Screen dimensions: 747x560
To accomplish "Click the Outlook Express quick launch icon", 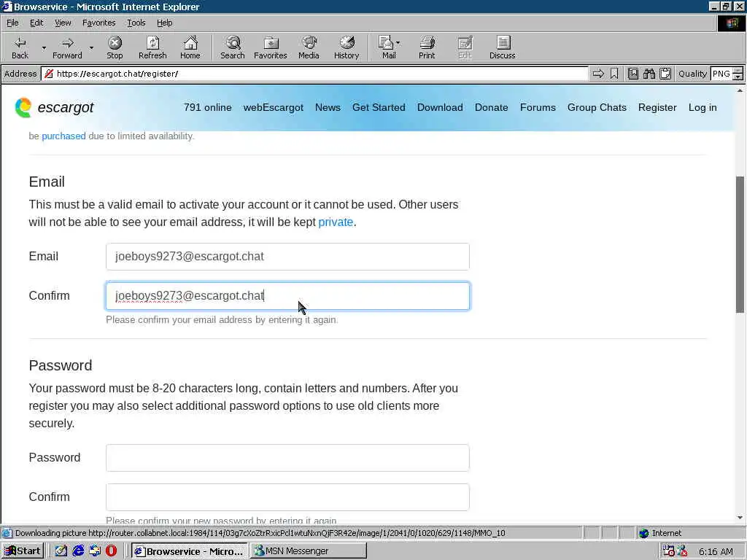I will (95, 551).
